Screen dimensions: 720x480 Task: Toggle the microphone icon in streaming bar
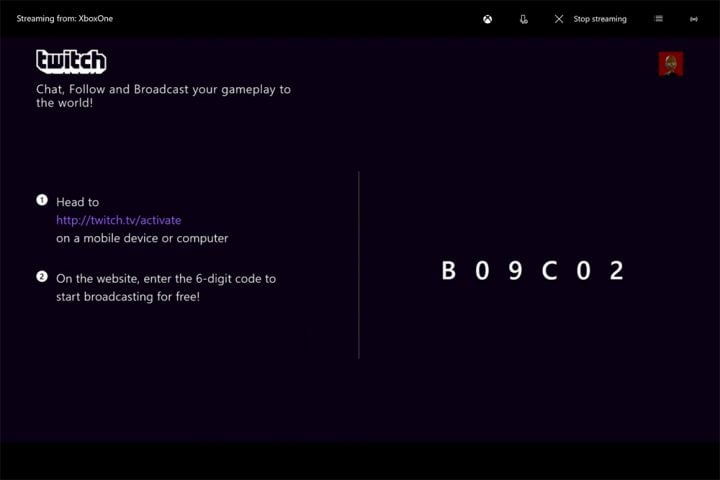pos(523,19)
